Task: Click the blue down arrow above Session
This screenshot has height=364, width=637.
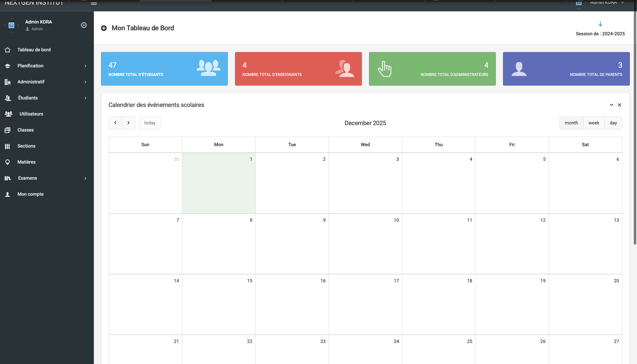Action: click(600, 24)
